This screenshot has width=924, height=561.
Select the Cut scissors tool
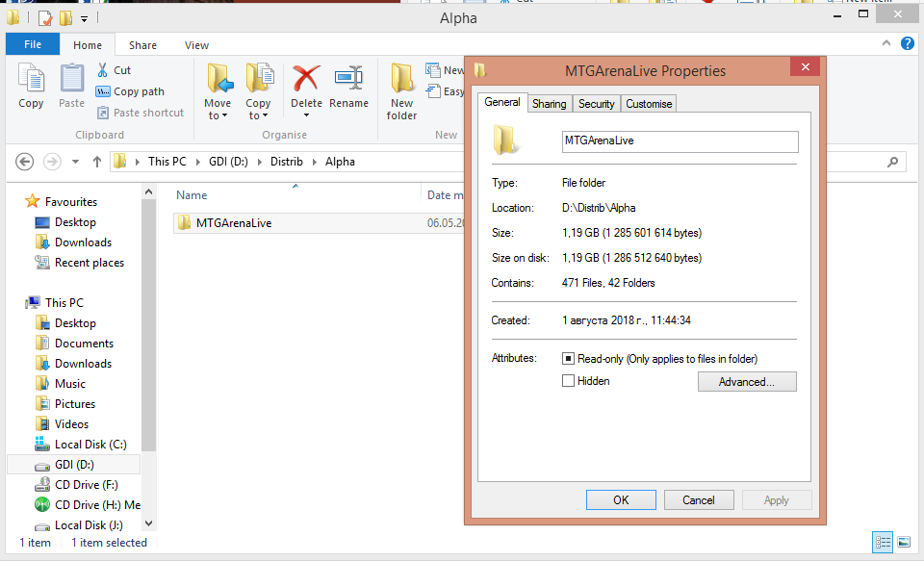pyautogui.click(x=104, y=70)
